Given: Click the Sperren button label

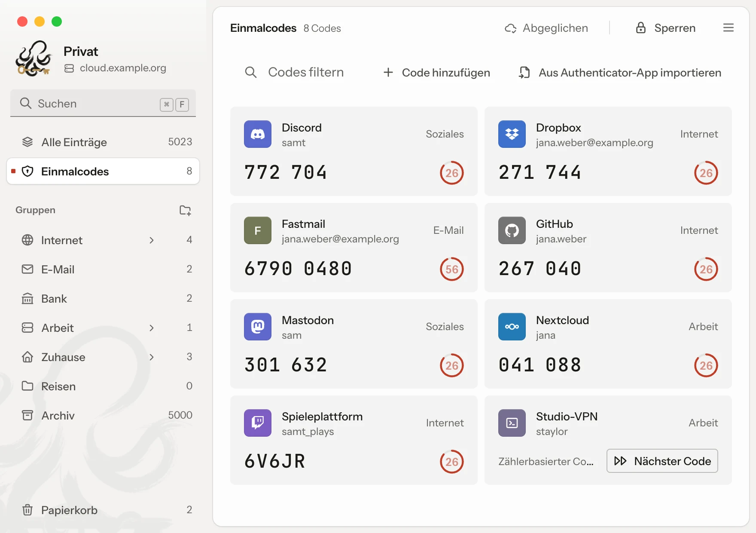Looking at the screenshot, I should click(675, 28).
